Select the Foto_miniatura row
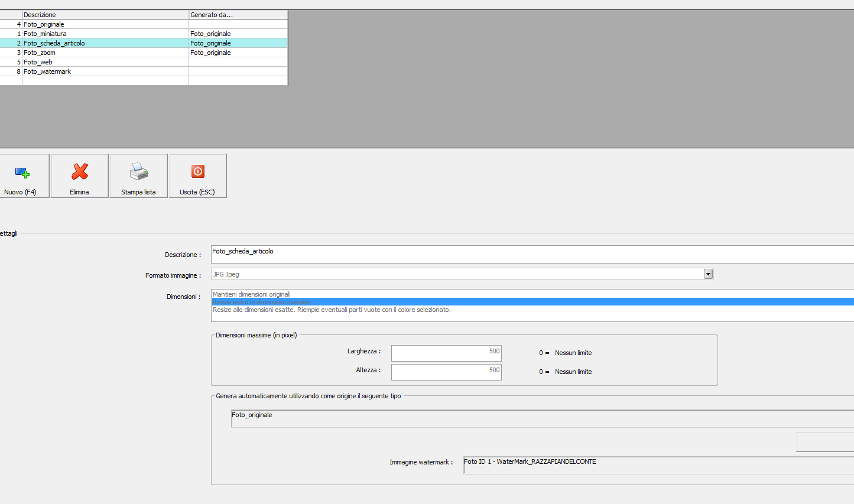 [144, 34]
